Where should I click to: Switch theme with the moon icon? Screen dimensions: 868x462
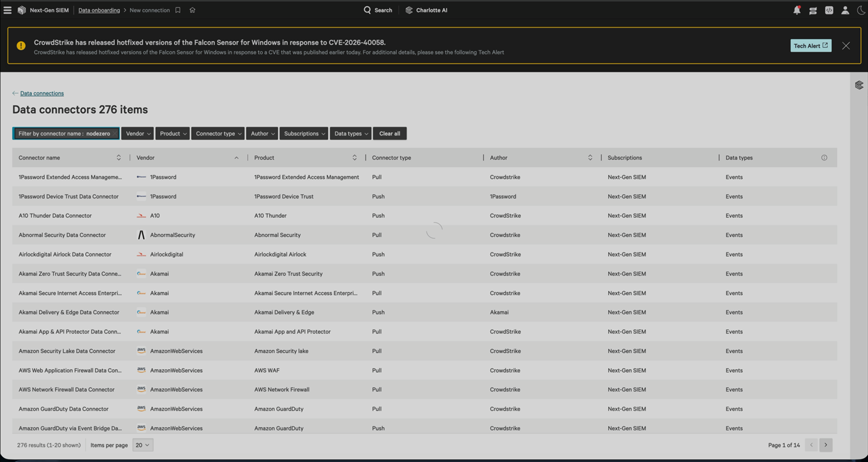pyautogui.click(x=861, y=10)
